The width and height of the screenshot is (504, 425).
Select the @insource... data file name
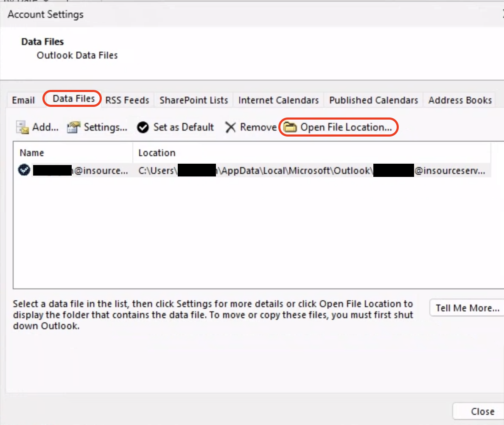(80, 170)
